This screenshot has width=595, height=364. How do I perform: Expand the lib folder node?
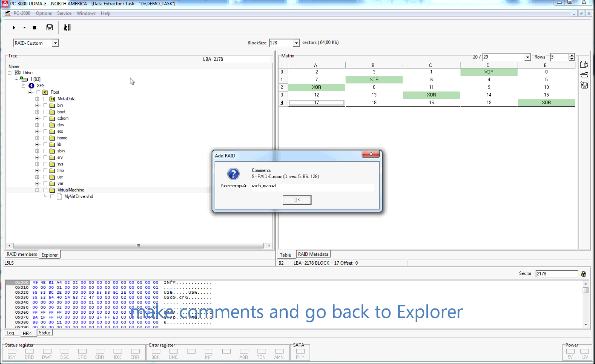click(x=37, y=145)
